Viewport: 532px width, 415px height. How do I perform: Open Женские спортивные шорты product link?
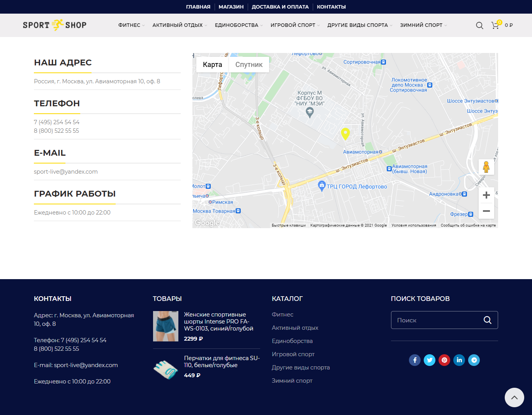218,322
